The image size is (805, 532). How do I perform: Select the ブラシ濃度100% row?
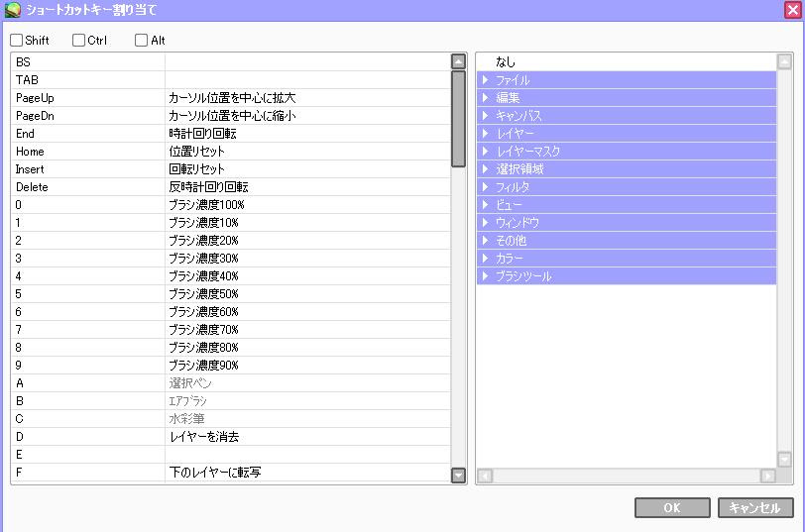(231, 205)
